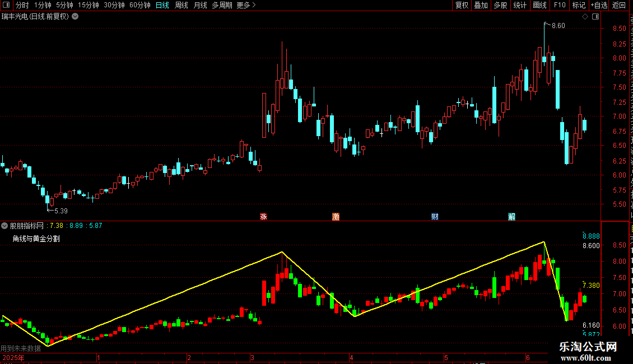Open the 激 event marker
633x364 pixels.
336,217
